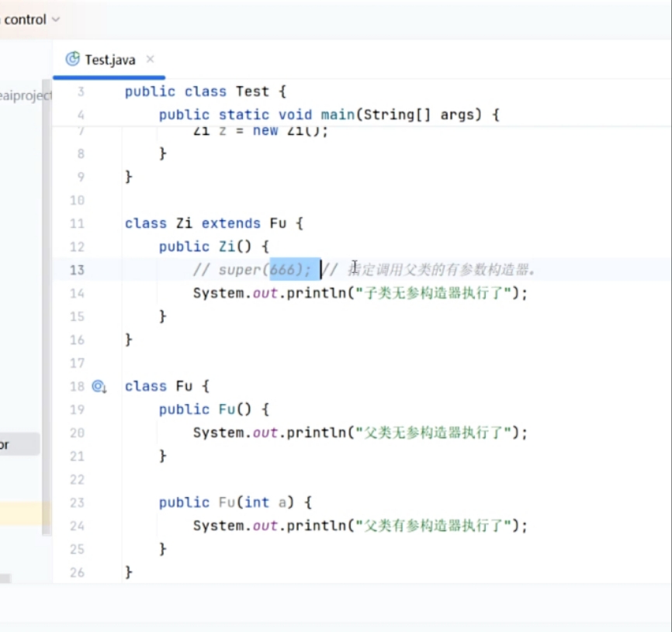The height and width of the screenshot is (632, 672).
Task: Click the project panel vertical scrollbar
Action: (x=47, y=307)
